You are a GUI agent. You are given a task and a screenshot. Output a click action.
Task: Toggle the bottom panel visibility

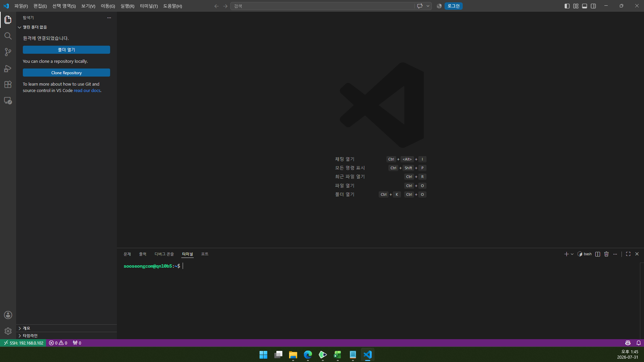tap(585, 6)
